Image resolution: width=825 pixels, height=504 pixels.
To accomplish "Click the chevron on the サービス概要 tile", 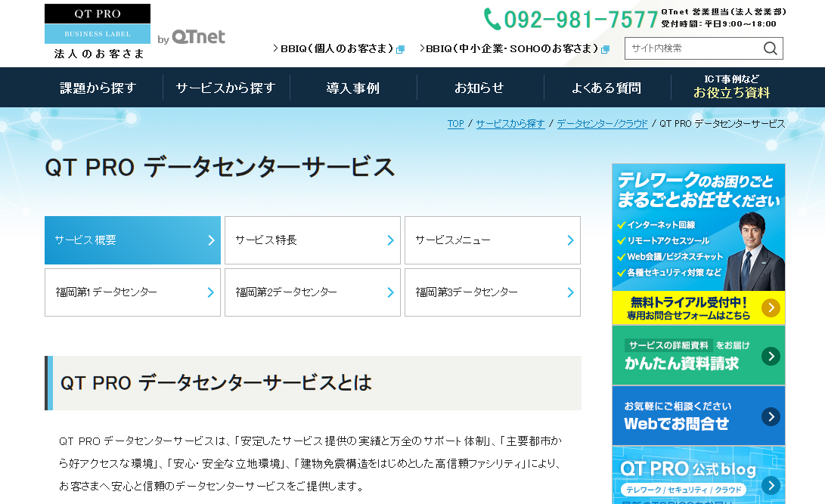I will coord(211,240).
